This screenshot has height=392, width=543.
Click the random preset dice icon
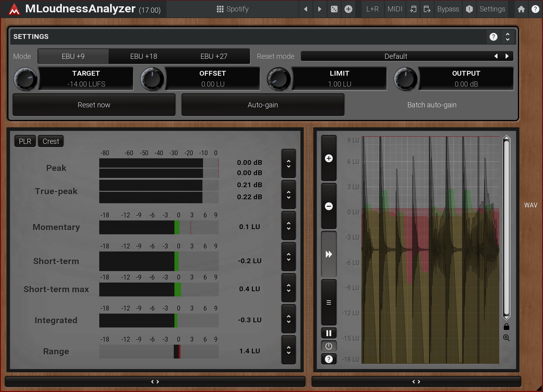334,9
